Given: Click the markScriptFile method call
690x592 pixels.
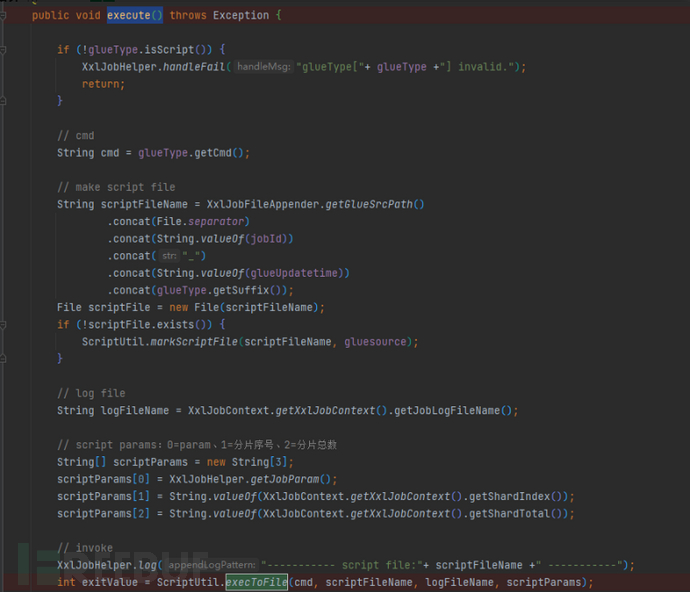Looking at the screenshot, I should click(x=194, y=342).
